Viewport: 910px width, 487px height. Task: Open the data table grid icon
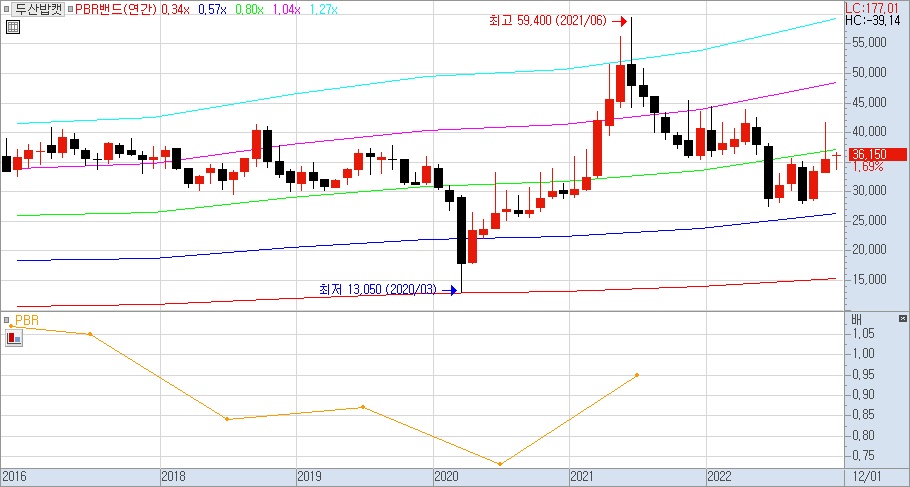(12, 27)
